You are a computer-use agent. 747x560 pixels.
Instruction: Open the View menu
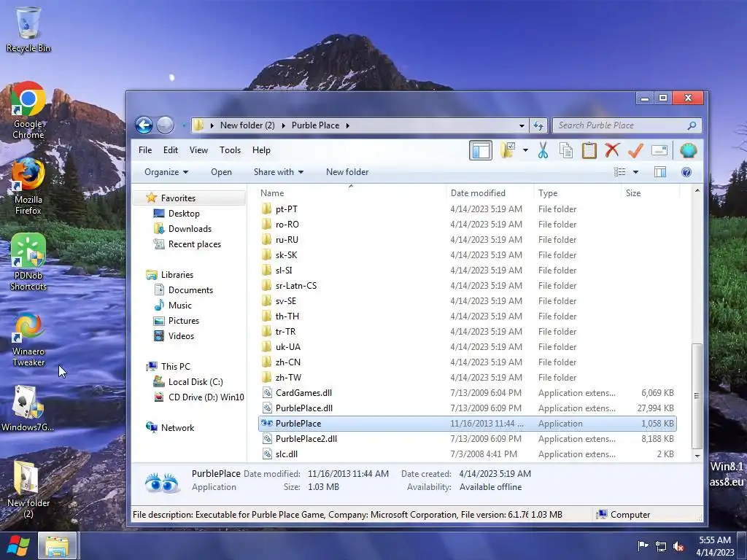click(198, 150)
